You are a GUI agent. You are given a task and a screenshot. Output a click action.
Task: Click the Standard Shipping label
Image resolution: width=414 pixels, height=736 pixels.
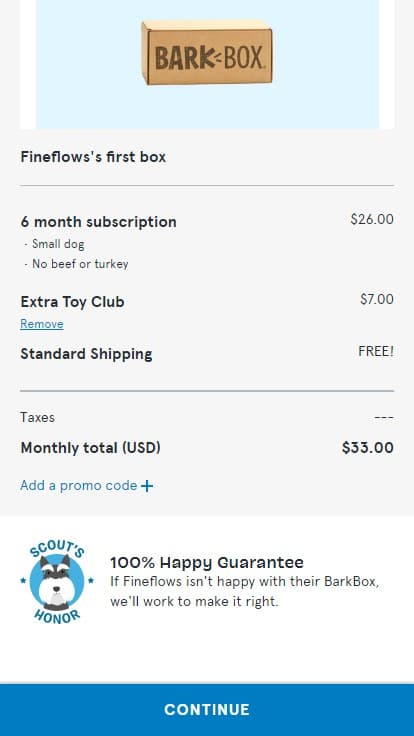[x=86, y=354]
